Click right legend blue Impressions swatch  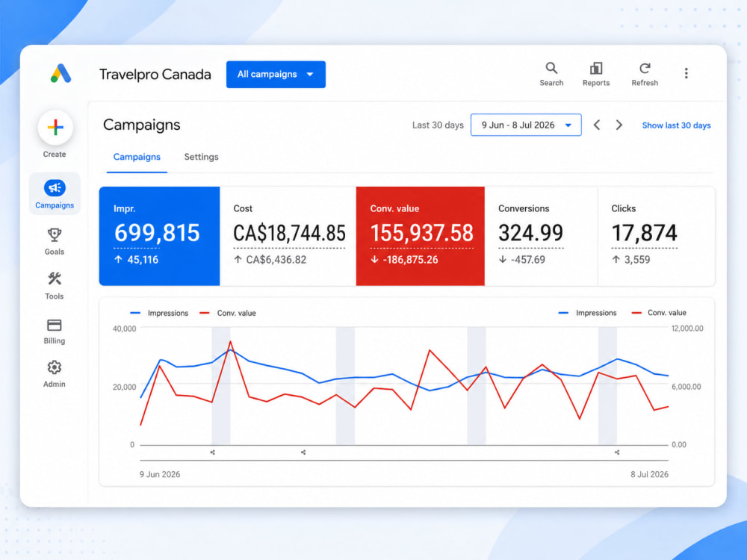pos(563,313)
